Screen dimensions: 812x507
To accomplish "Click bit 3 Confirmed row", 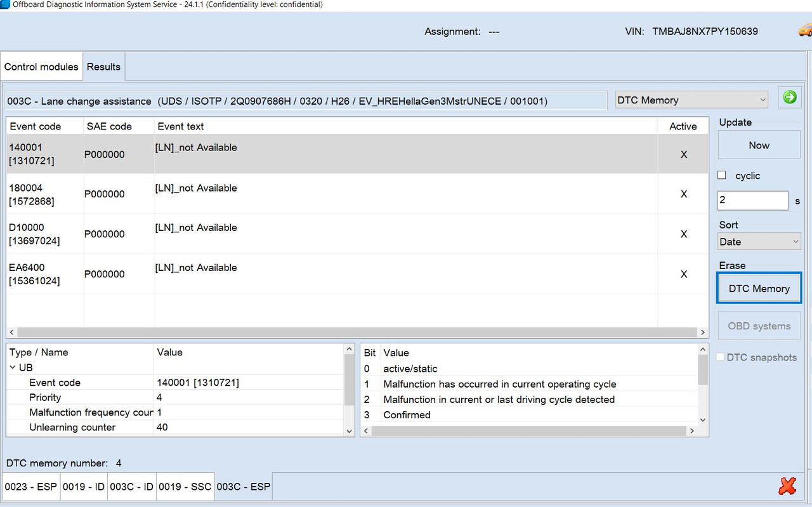I will click(x=529, y=415).
